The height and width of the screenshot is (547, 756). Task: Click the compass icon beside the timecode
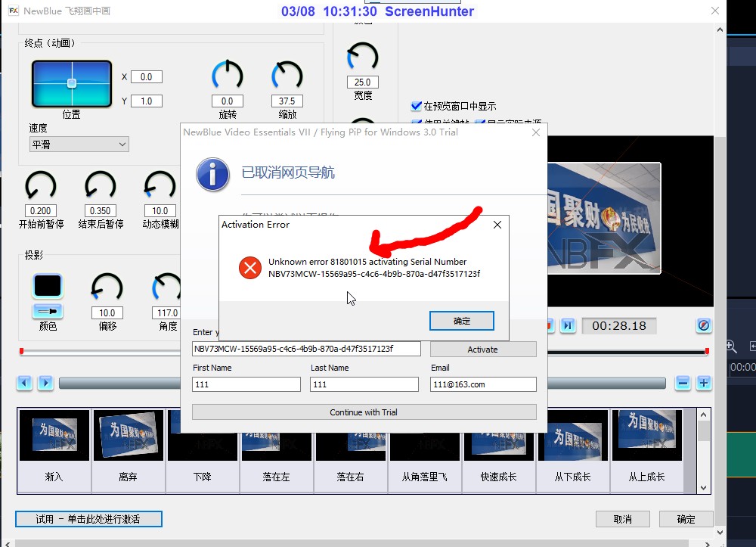(x=704, y=325)
